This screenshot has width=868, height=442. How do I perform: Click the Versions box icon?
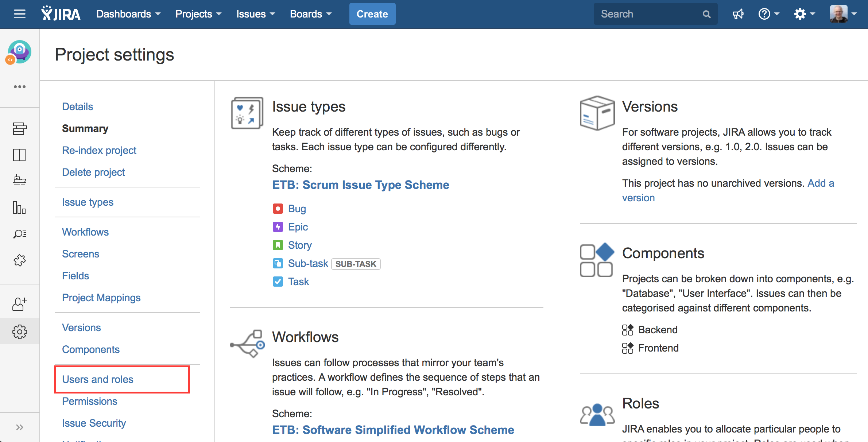click(597, 113)
